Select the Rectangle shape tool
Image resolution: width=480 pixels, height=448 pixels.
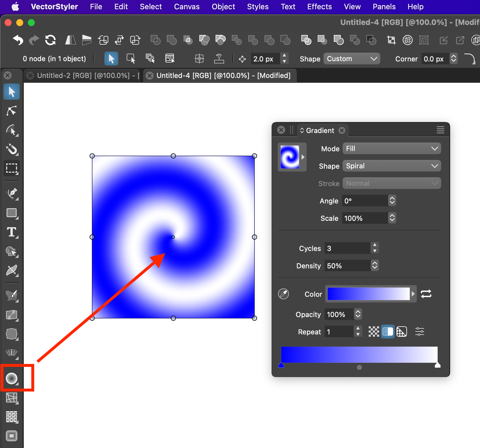coord(12,213)
